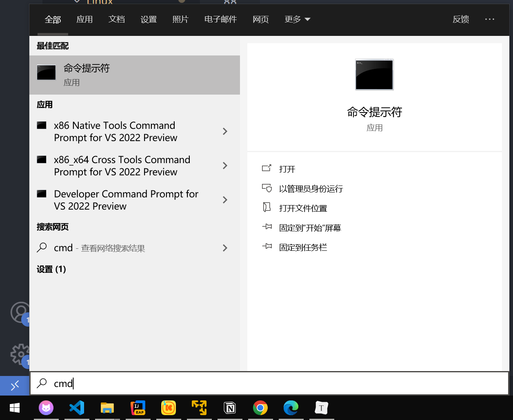Open Notion from the taskbar
Viewport: 513px width, 420px height.
(230, 407)
